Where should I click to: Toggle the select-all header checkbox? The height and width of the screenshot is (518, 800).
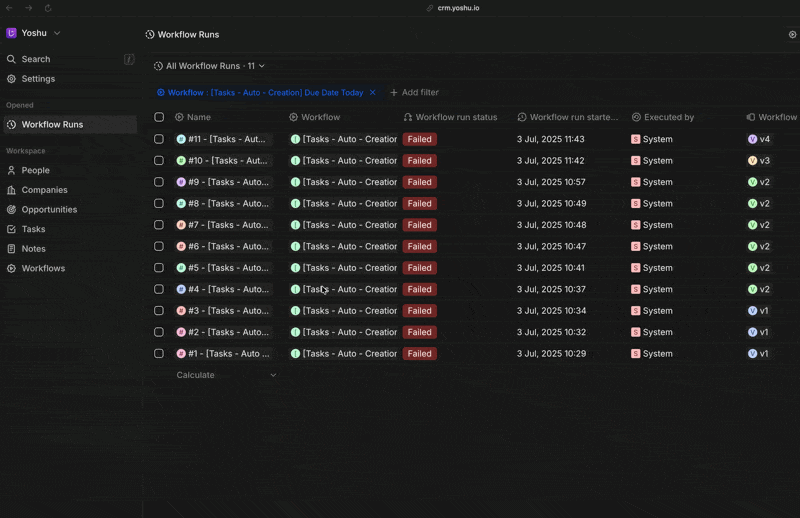pos(159,117)
